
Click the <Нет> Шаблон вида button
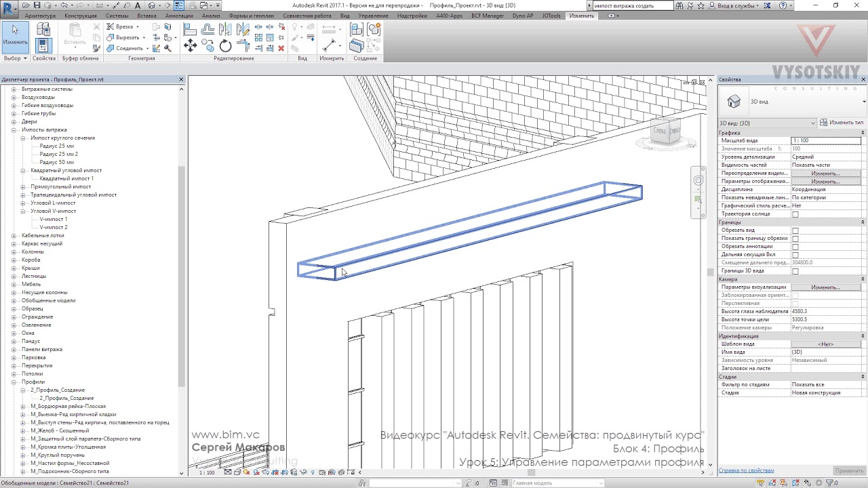pyautogui.click(x=825, y=344)
